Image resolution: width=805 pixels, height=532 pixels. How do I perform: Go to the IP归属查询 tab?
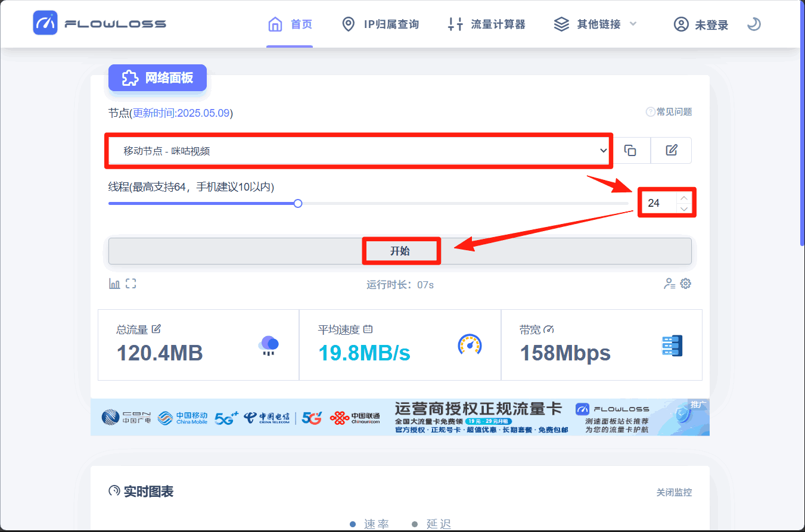[380, 24]
